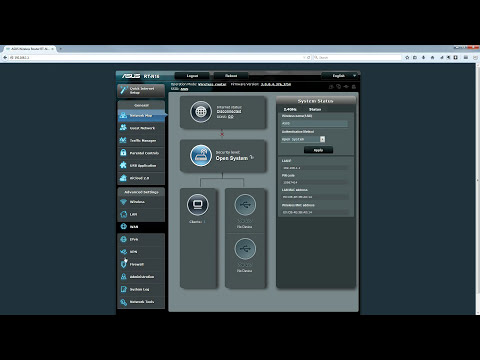Click the wireless name SSID field
480x360 pixels.
(x=314, y=123)
